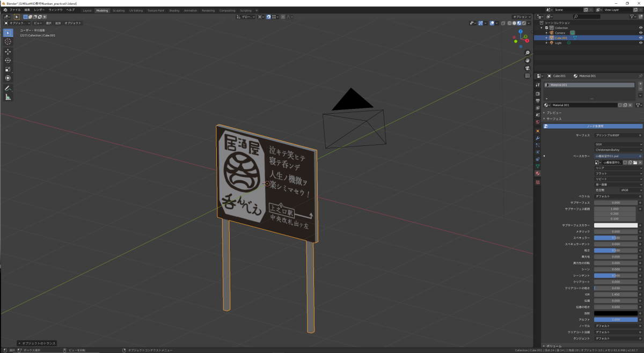Toggle camera view icon in viewport

528,68
